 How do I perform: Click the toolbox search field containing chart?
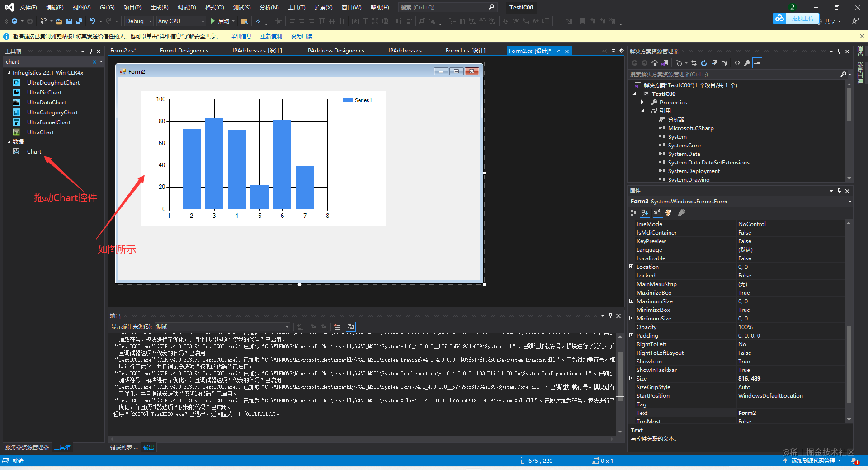click(48, 62)
